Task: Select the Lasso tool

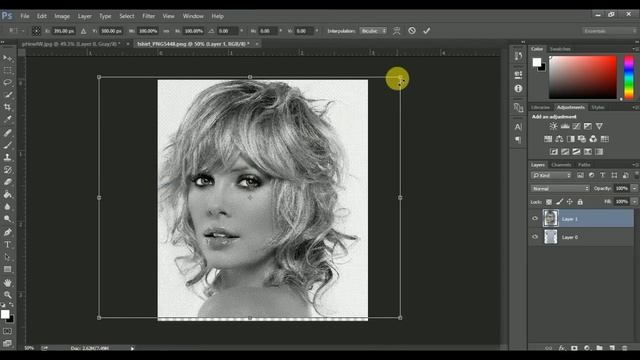Action: tap(7, 82)
